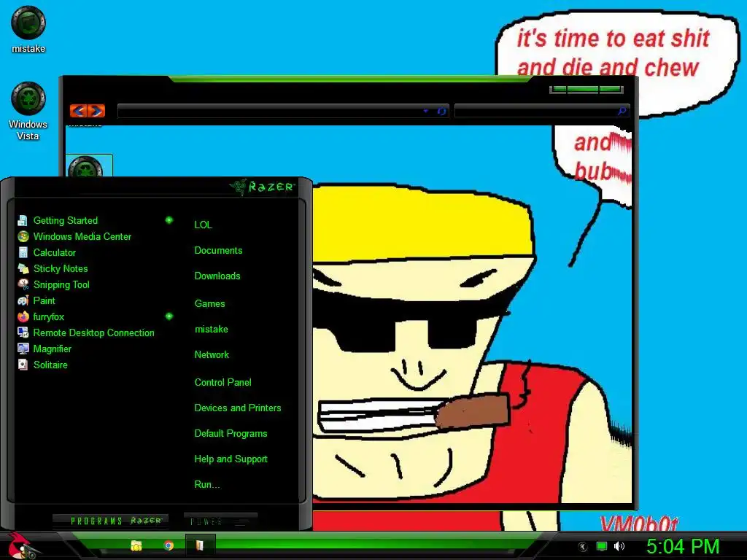Click the Windows Media Center icon

23,237
